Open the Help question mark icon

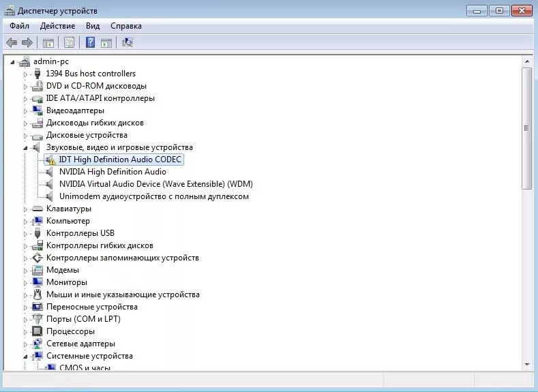point(90,42)
